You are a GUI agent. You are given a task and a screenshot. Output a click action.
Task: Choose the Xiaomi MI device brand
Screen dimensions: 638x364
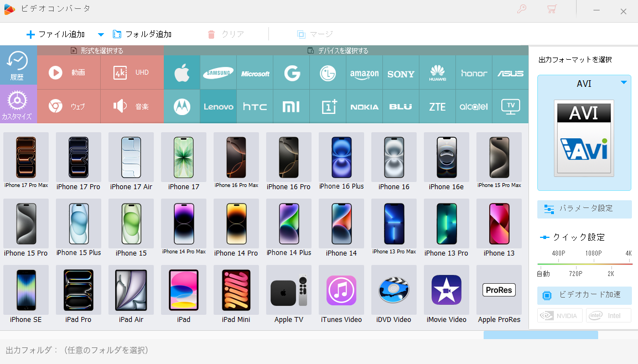click(292, 107)
